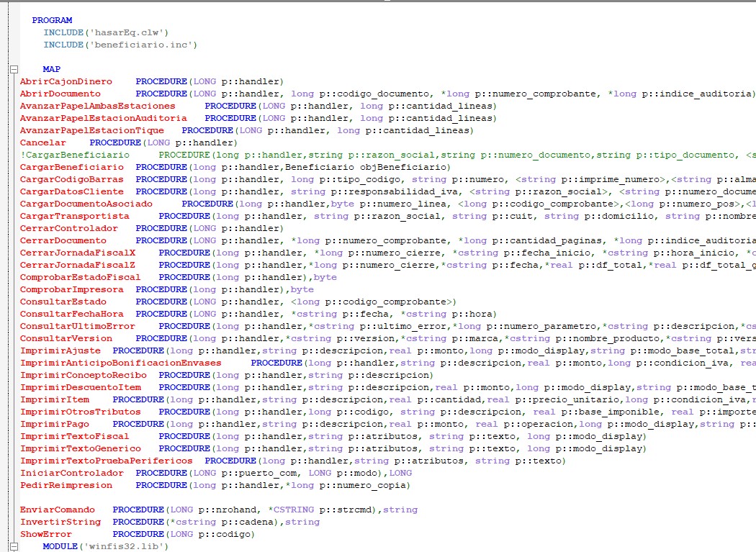This screenshot has width=756, height=552.
Task: Click the MODULE('winfis32.lib') line
Action: (x=105, y=546)
